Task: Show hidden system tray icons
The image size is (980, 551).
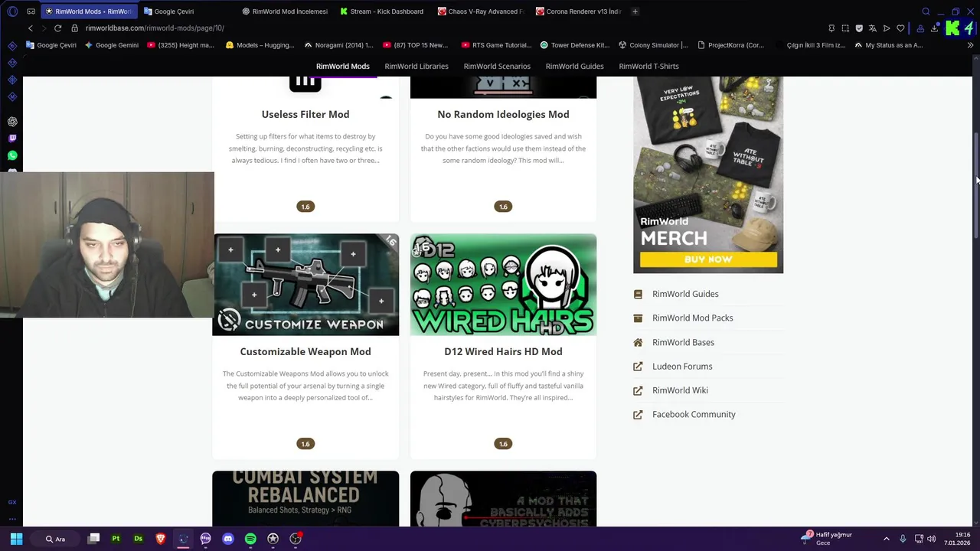Action: (887, 539)
